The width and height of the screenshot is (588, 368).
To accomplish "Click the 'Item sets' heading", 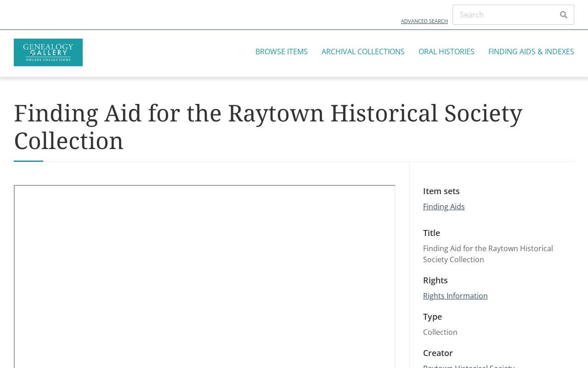I will tap(441, 191).
